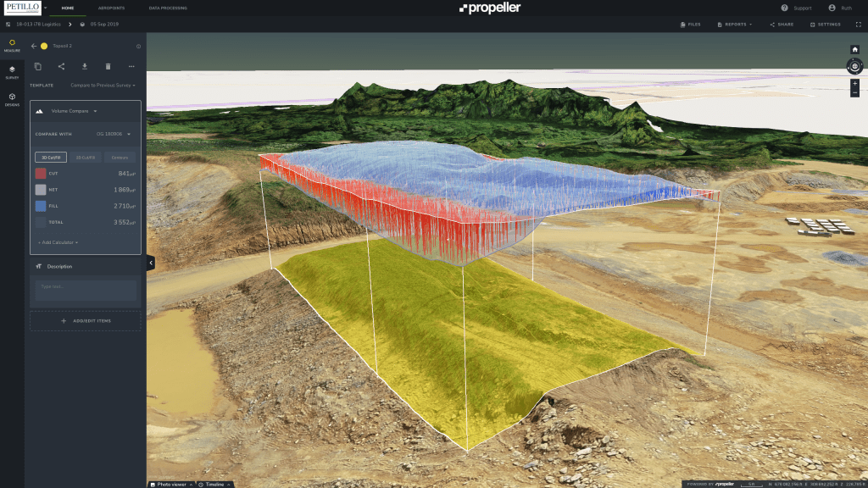Open the Survey layers panel

click(x=12, y=72)
